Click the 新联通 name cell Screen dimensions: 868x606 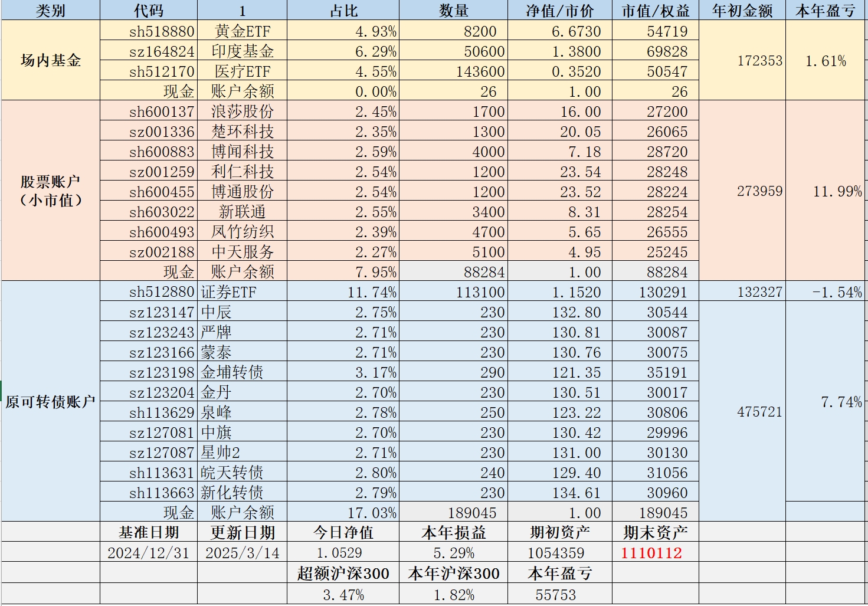(243, 212)
